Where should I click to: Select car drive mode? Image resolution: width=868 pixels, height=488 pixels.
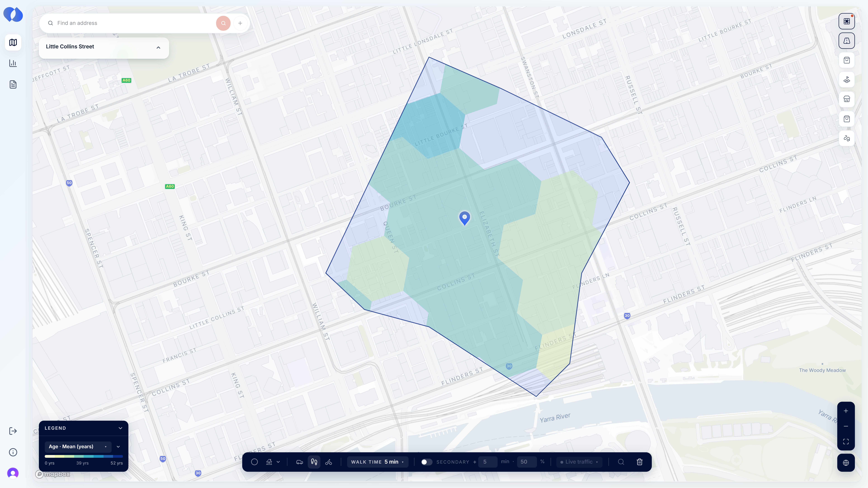point(300,462)
